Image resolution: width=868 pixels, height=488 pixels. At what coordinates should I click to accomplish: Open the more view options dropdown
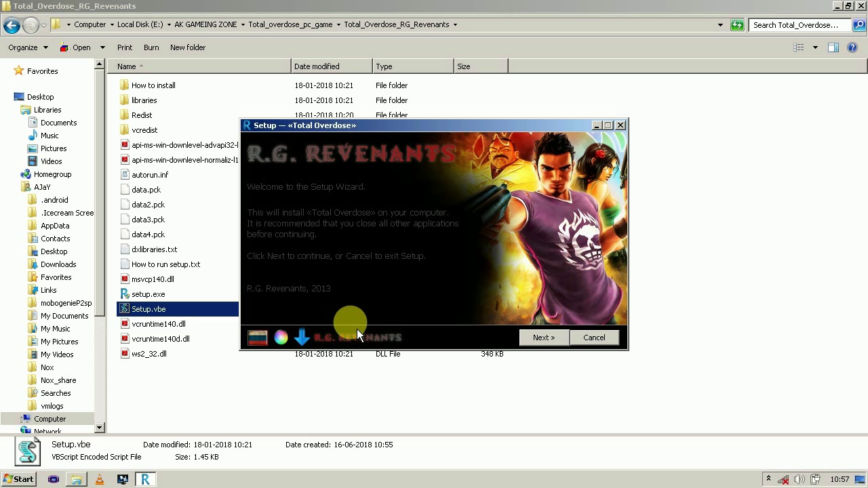[x=815, y=47]
